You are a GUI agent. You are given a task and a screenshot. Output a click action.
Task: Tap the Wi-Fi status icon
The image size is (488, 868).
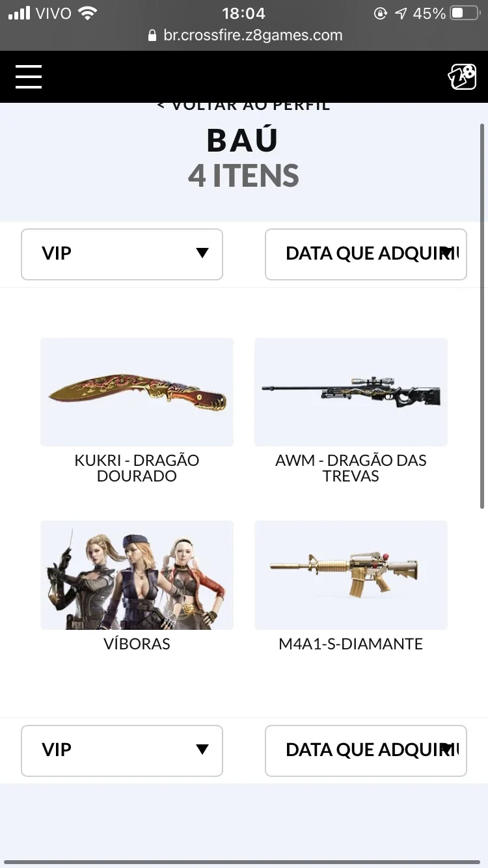coord(87,12)
